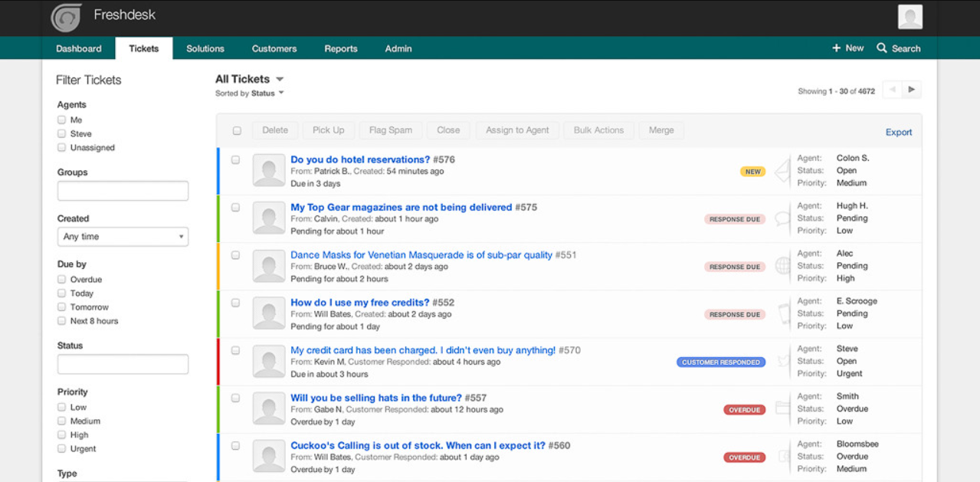Click the + New icon
The image size is (980, 482).
click(847, 48)
